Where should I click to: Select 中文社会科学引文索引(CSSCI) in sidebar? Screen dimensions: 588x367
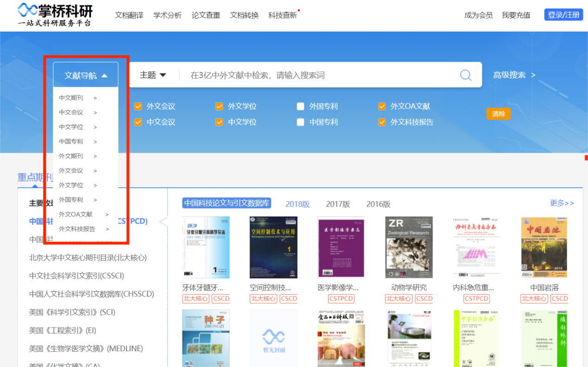(x=77, y=276)
